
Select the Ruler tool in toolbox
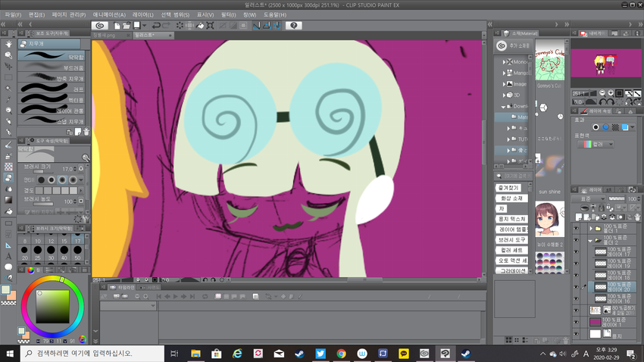tap(8, 245)
